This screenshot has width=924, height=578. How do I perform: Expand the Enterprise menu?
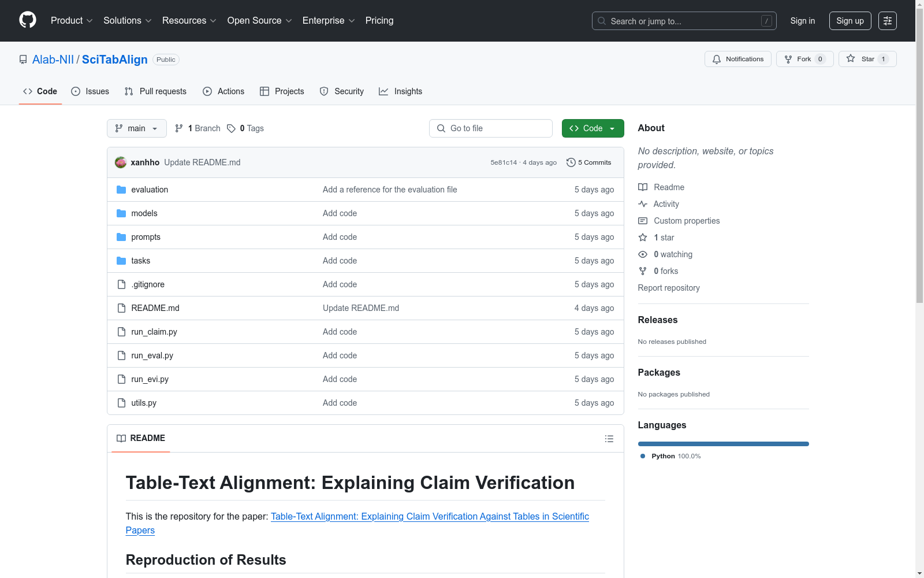pos(329,21)
